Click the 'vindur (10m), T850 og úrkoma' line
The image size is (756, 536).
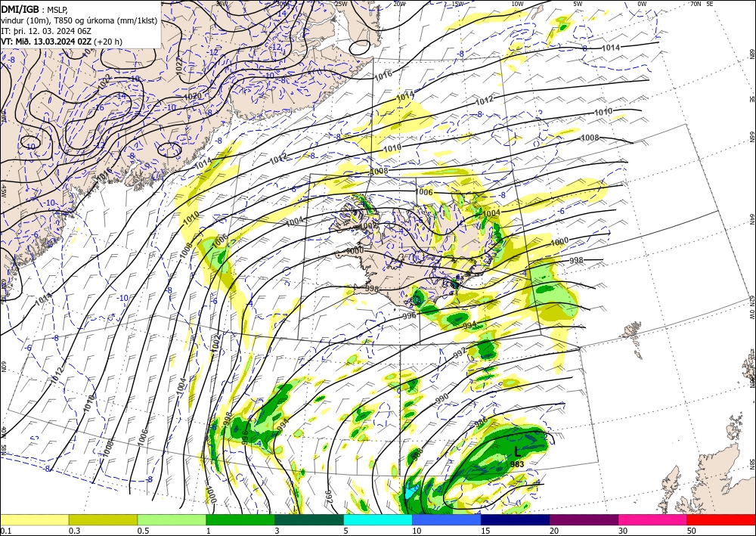click(x=79, y=20)
